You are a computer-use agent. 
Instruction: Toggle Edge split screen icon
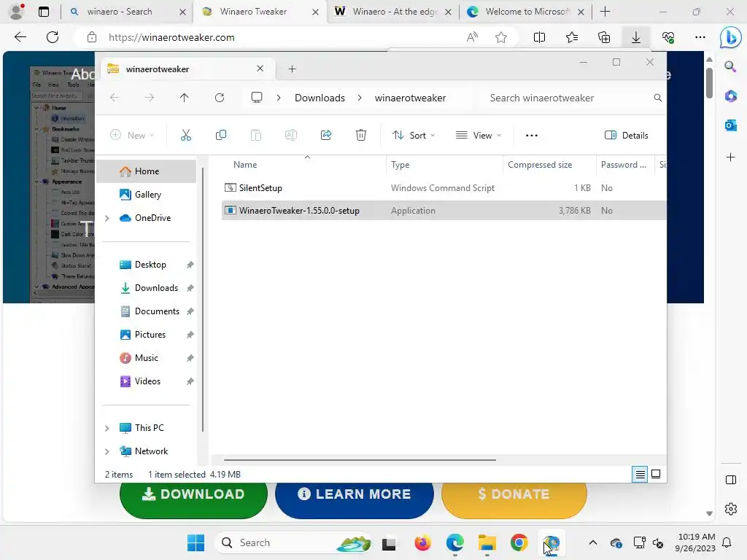(x=539, y=37)
